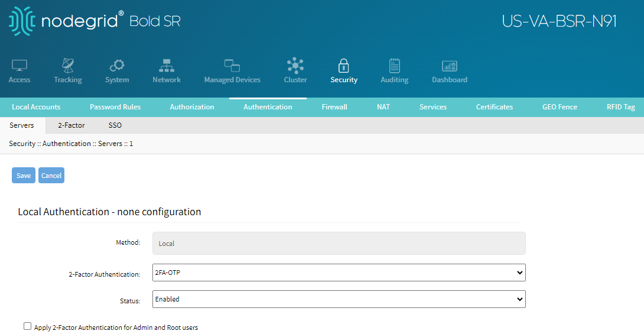Go to the Network topology icon
644x334 pixels.
point(167,66)
